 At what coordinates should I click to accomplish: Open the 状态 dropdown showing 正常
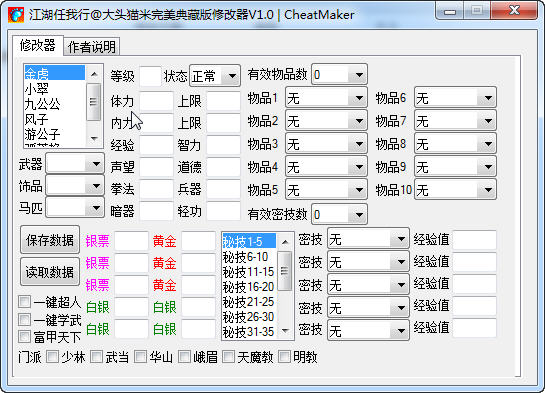click(x=215, y=75)
